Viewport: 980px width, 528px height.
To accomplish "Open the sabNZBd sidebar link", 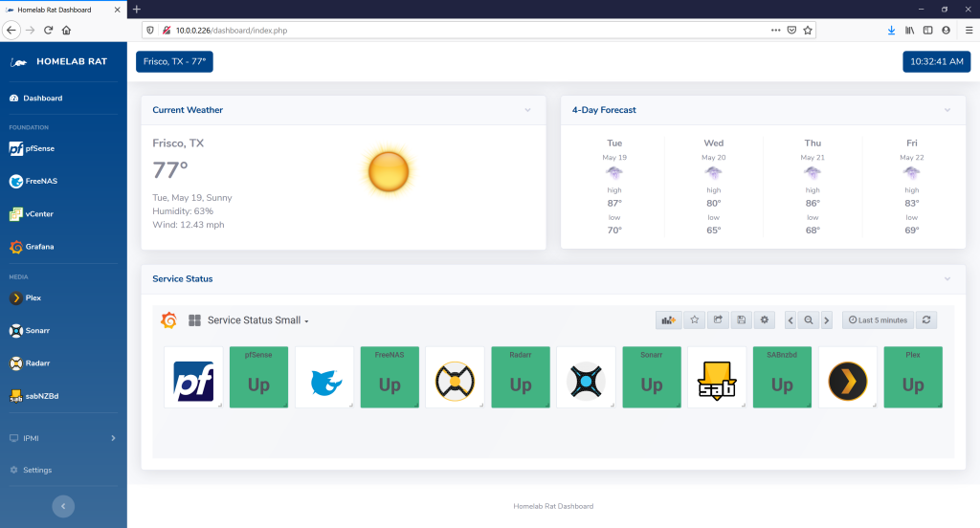I will [x=33, y=396].
